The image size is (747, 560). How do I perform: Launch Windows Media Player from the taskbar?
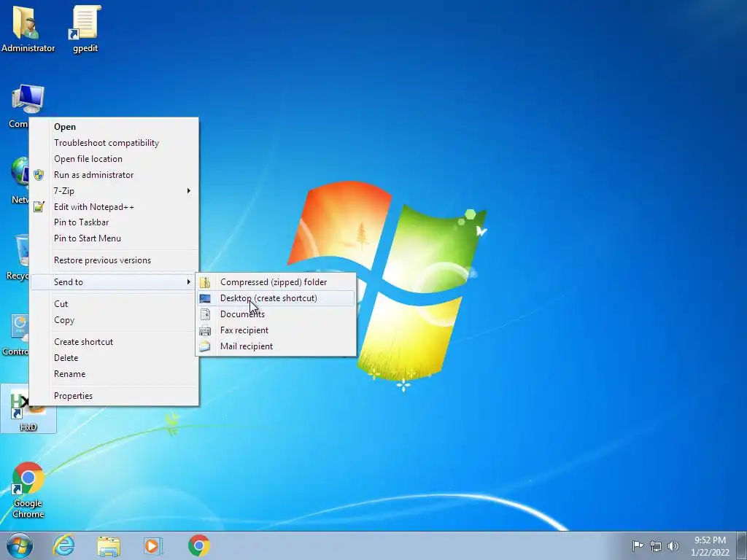(x=153, y=545)
